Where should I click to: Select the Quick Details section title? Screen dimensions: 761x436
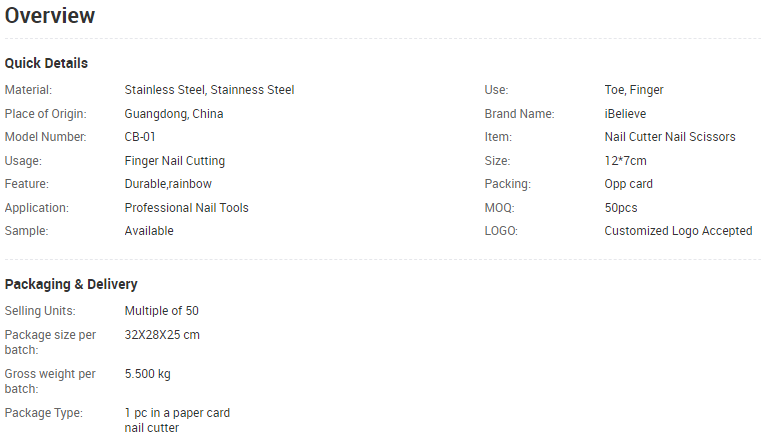(x=46, y=63)
